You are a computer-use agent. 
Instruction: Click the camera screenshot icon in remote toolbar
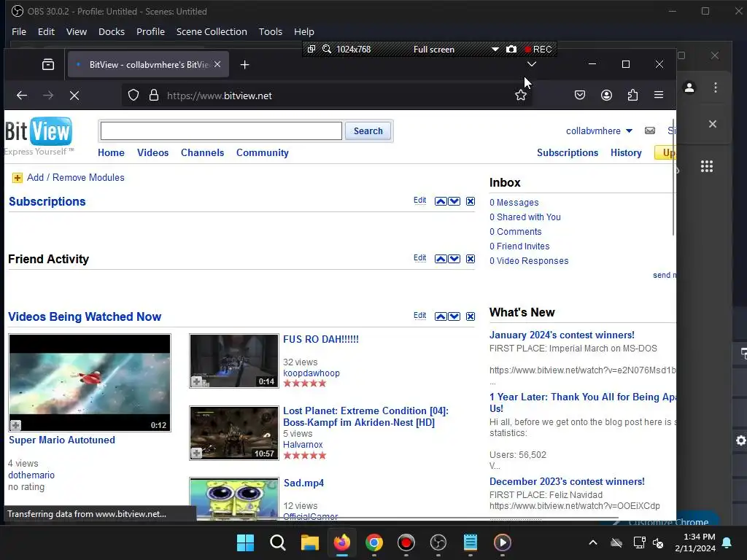tap(511, 49)
